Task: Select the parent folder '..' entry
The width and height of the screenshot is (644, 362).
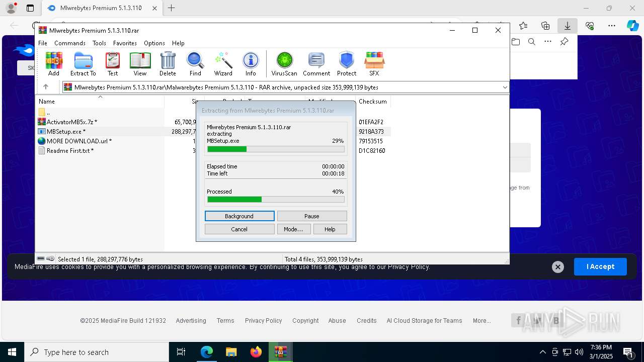Action: coord(44,113)
